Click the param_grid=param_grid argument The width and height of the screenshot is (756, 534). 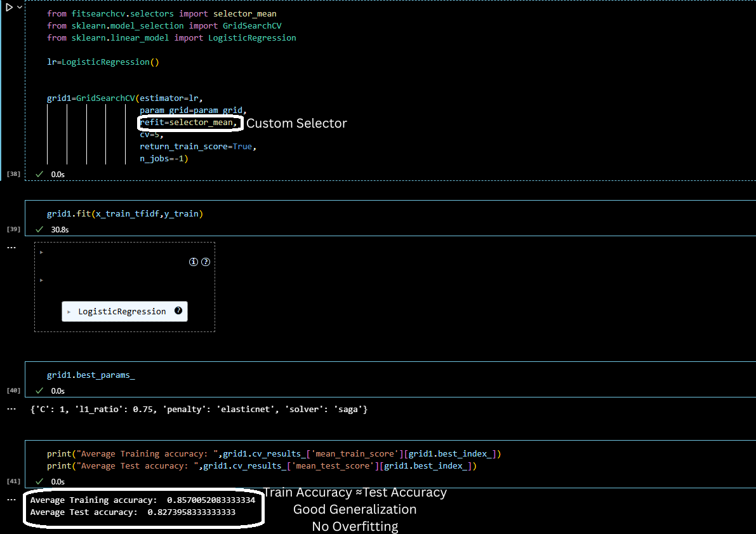193,110
